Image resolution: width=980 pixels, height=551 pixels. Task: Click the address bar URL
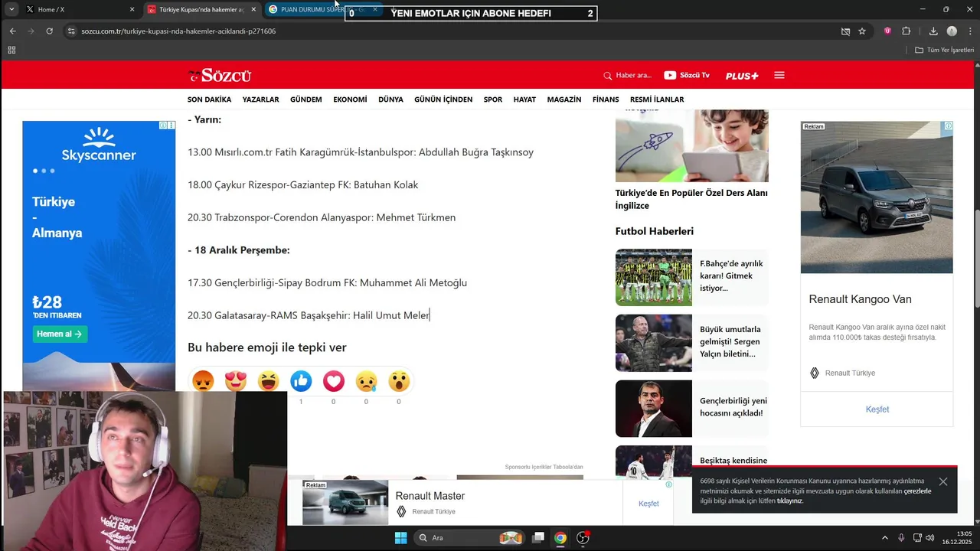tap(178, 31)
